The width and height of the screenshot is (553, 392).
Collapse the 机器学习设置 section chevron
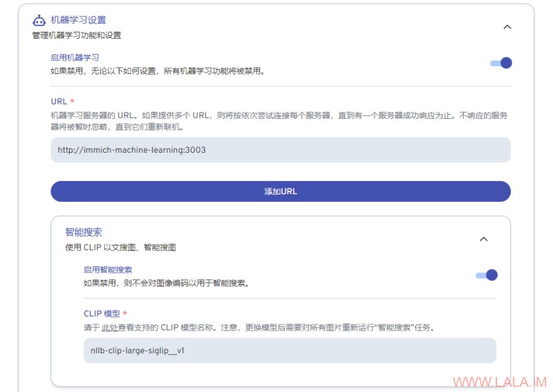[x=507, y=27]
